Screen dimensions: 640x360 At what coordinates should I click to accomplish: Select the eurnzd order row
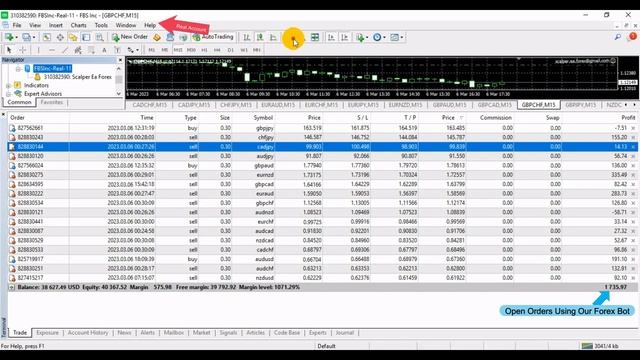(x=322, y=175)
